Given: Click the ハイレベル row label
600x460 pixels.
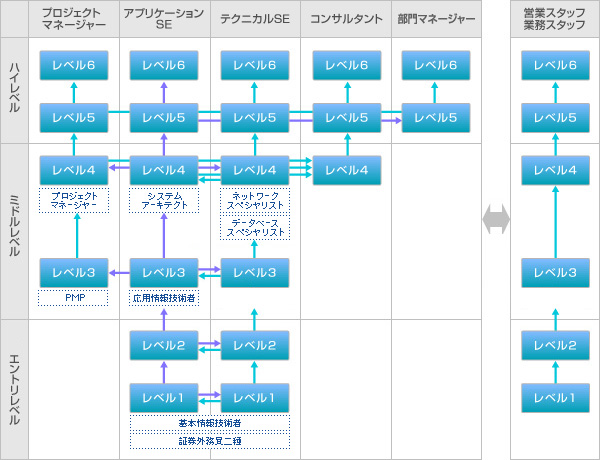Looking at the screenshot, I should [14, 90].
